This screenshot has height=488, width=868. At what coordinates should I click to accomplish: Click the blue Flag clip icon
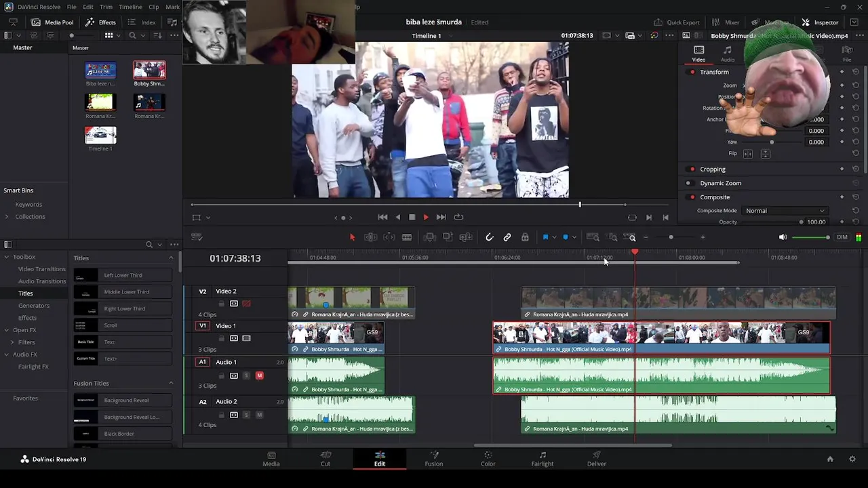[x=545, y=237]
